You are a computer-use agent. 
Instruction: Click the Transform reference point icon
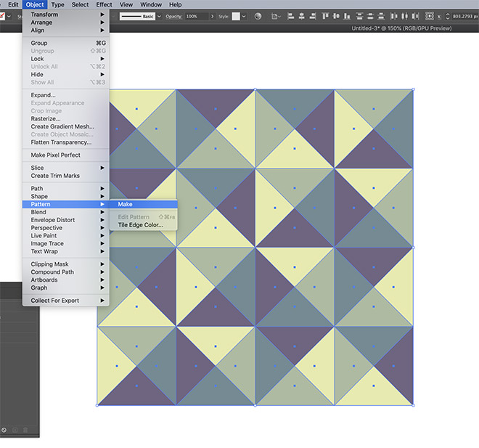[430, 16]
